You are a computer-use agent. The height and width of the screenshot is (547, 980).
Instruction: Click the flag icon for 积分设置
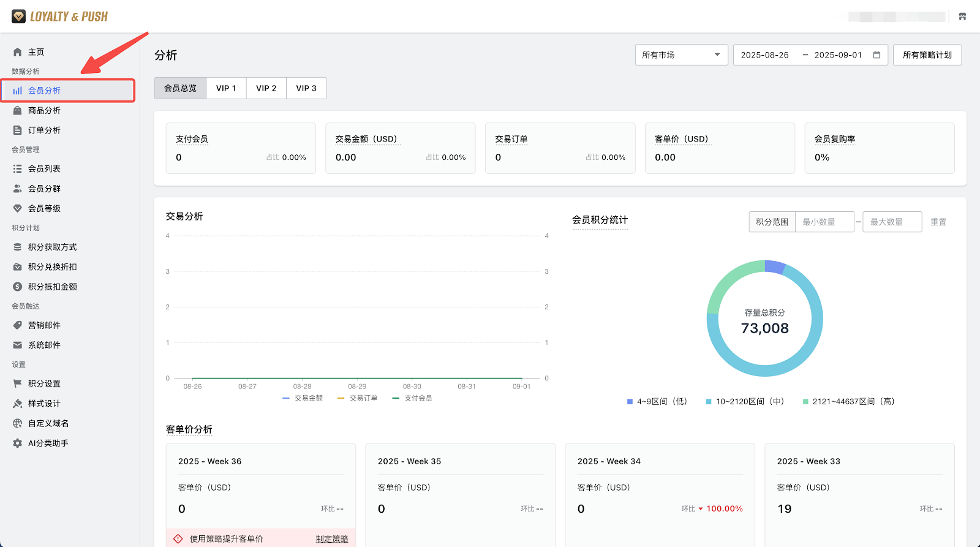point(18,383)
